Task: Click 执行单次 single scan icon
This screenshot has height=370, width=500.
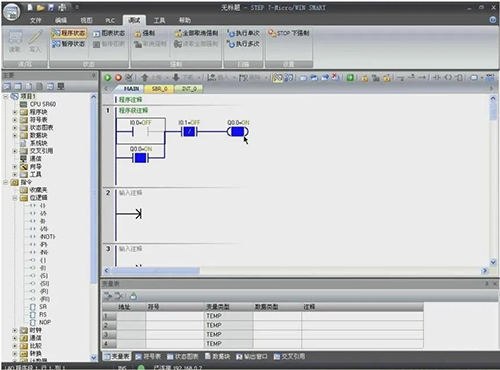Action: click(x=231, y=33)
